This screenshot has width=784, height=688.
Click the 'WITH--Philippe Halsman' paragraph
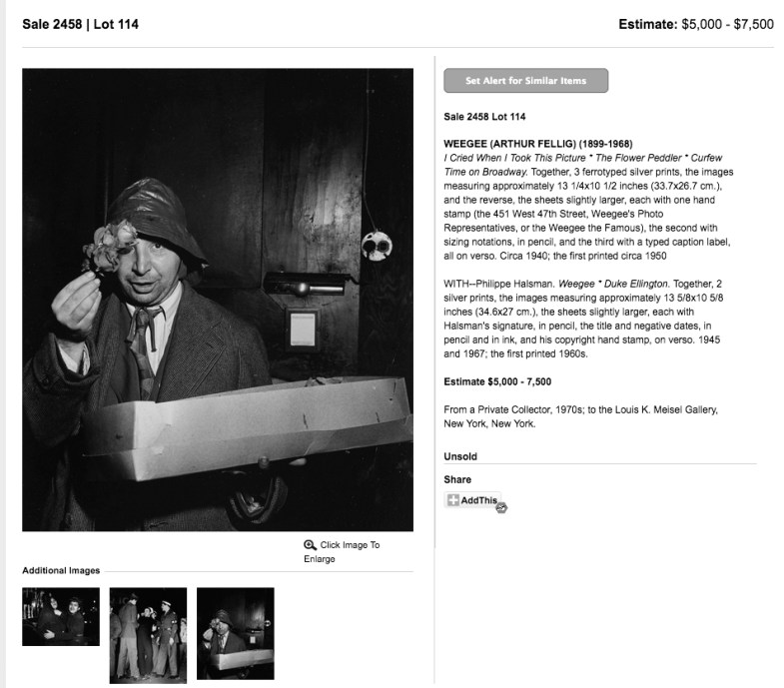tap(582, 319)
